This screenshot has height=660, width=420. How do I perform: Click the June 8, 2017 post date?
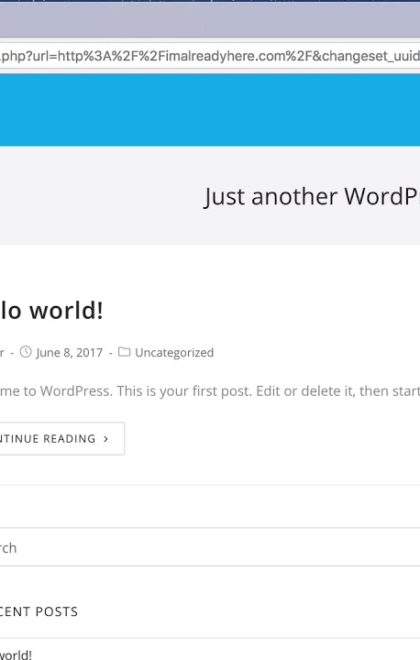click(x=69, y=352)
